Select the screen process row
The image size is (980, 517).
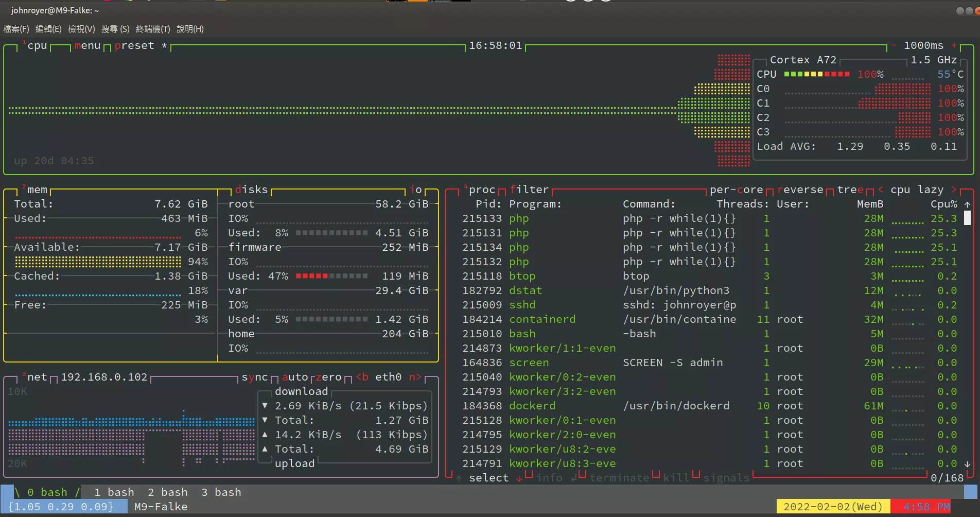tap(709, 363)
